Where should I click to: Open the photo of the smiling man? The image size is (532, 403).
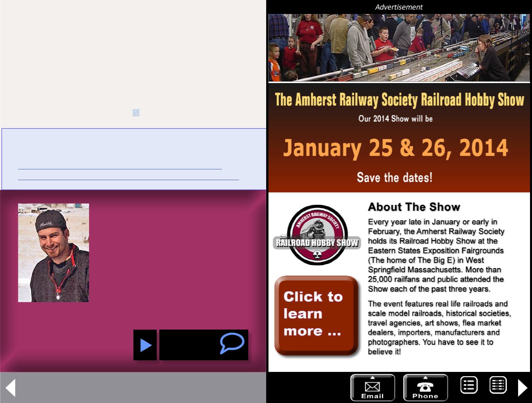pos(53,252)
